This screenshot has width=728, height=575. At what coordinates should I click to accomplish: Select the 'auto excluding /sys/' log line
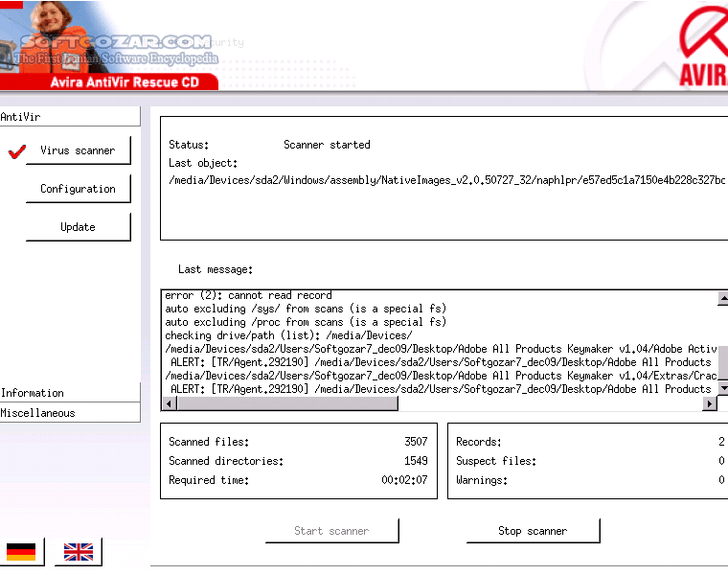coord(306,309)
